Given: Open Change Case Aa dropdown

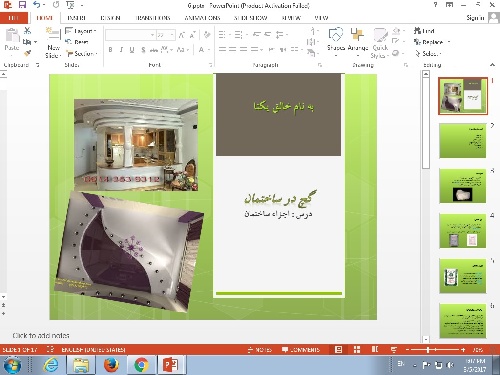Looking at the screenshot, I should (183, 50).
